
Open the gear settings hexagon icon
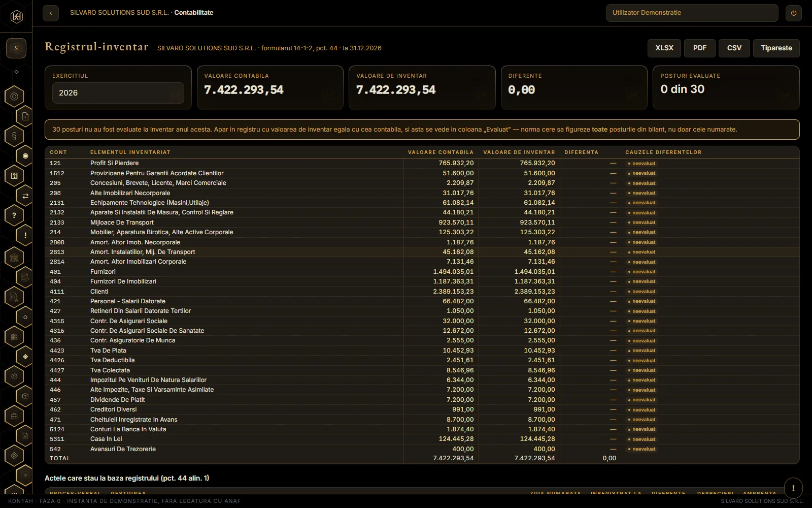[14, 376]
